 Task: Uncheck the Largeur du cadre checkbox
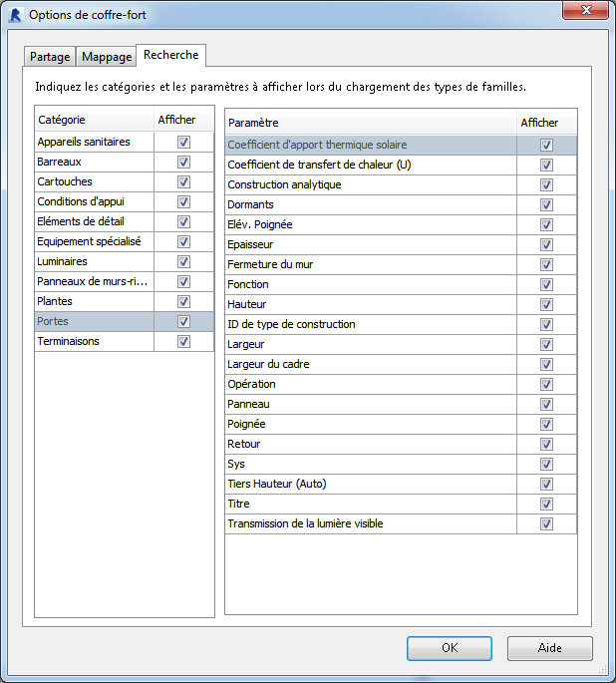click(x=546, y=365)
